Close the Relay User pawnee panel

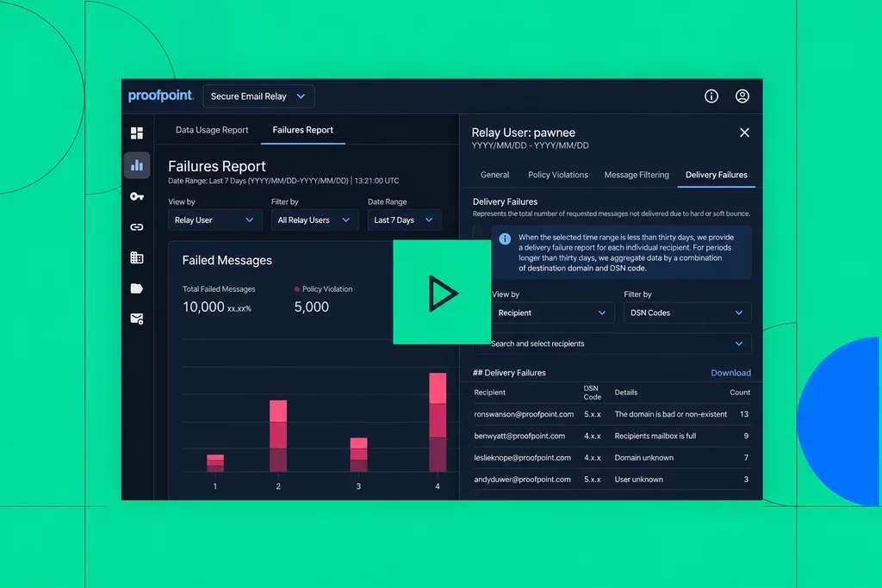[x=744, y=133]
